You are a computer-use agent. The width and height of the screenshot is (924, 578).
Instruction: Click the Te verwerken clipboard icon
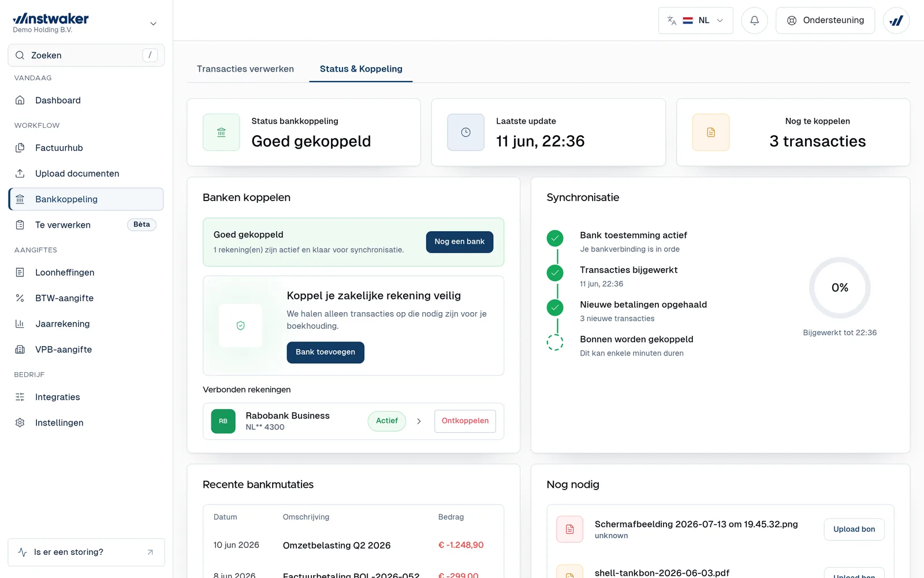[20, 225]
